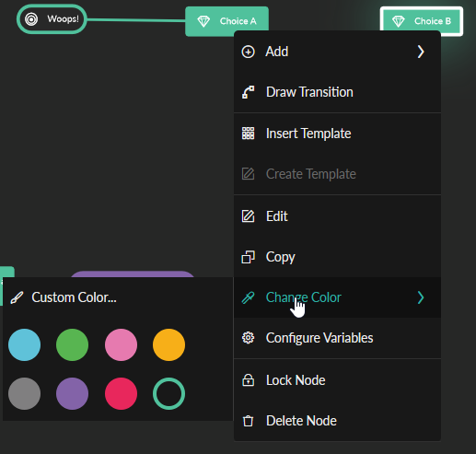Click the eyedropper icon for Change Color
The image size is (476, 454).
pyautogui.click(x=248, y=297)
